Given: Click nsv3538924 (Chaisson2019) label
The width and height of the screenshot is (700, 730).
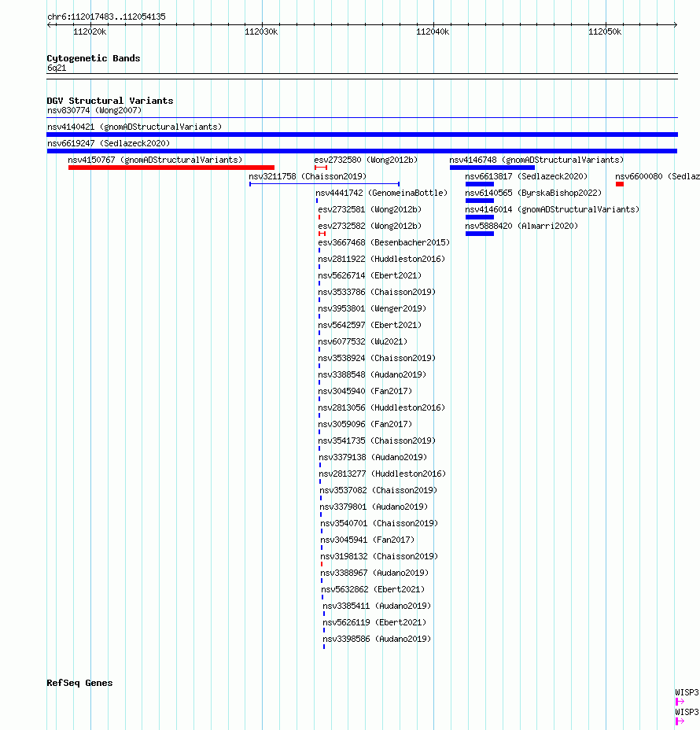Looking at the screenshot, I should click(377, 358).
